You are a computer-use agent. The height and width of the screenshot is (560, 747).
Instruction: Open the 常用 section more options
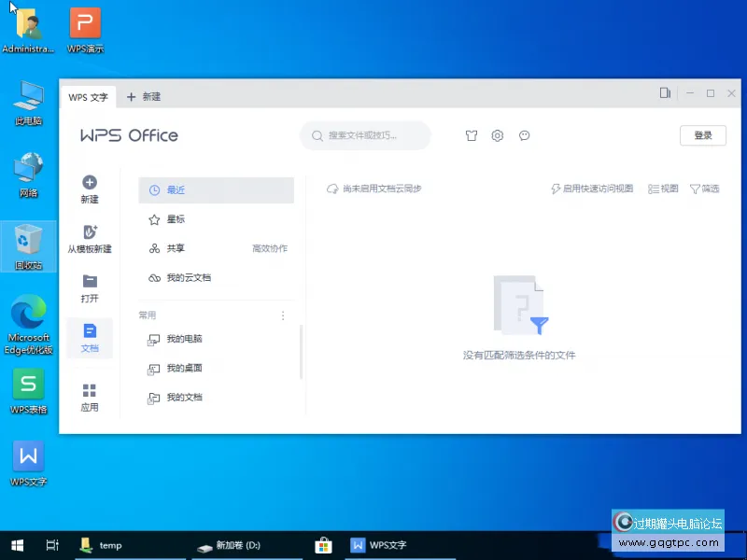[284, 315]
